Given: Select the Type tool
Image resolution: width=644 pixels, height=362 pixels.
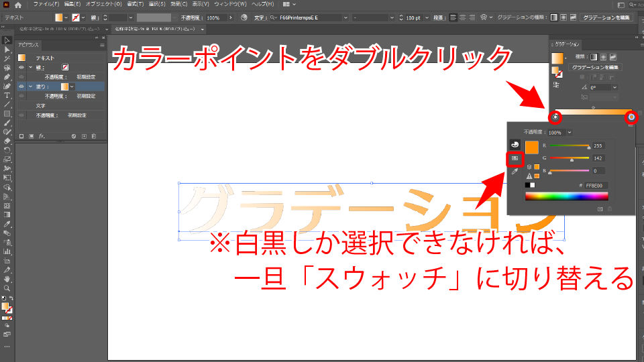Looking at the screenshot, I should [x=7, y=95].
